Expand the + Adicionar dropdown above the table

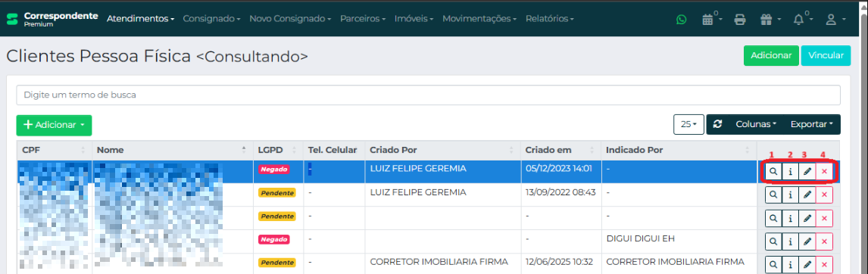55,125
